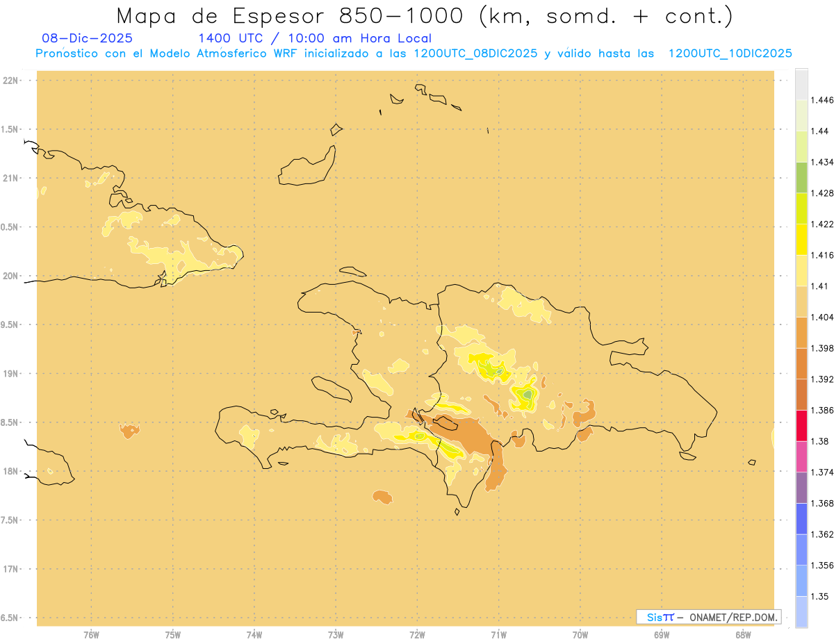The height and width of the screenshot is (644, 834).
Task: Click the 73W longitude axis label
Action: pos(336,634)
